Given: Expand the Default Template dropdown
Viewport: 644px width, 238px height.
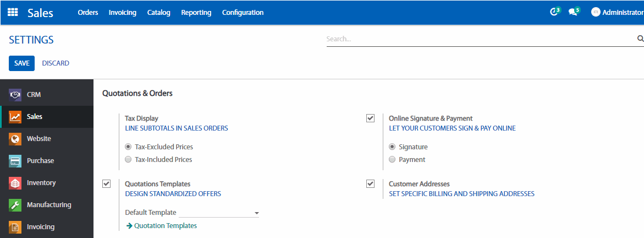Looking at the screenshot, I should coord(219,213).
